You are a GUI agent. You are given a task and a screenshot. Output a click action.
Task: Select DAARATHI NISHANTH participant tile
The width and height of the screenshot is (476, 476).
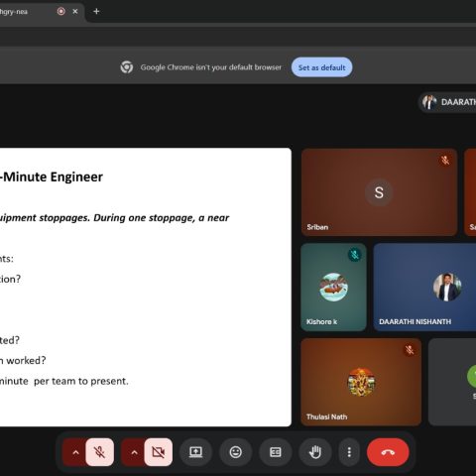pos(424,288)
